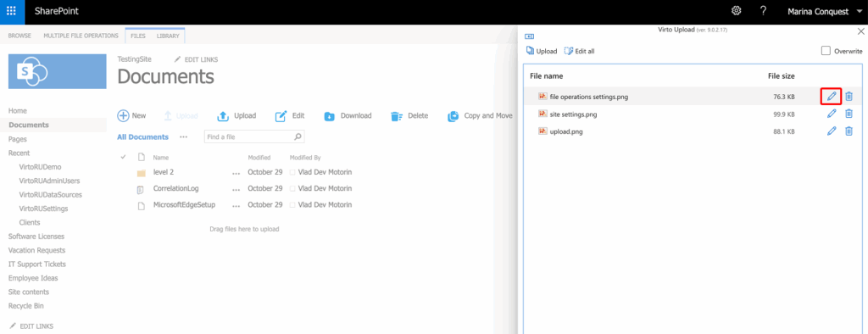Click EDIT LINKS next to TestingSite

[196, 59]
